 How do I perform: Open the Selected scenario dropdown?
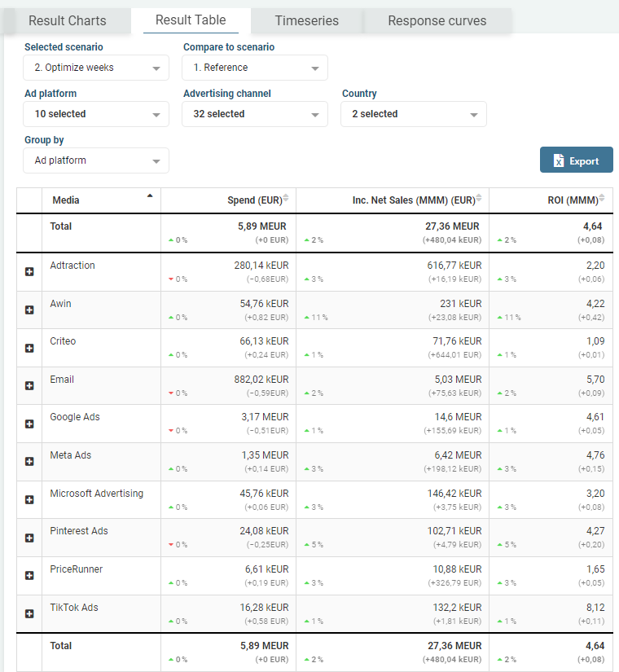pyautogui.click(x=96, y=68)
